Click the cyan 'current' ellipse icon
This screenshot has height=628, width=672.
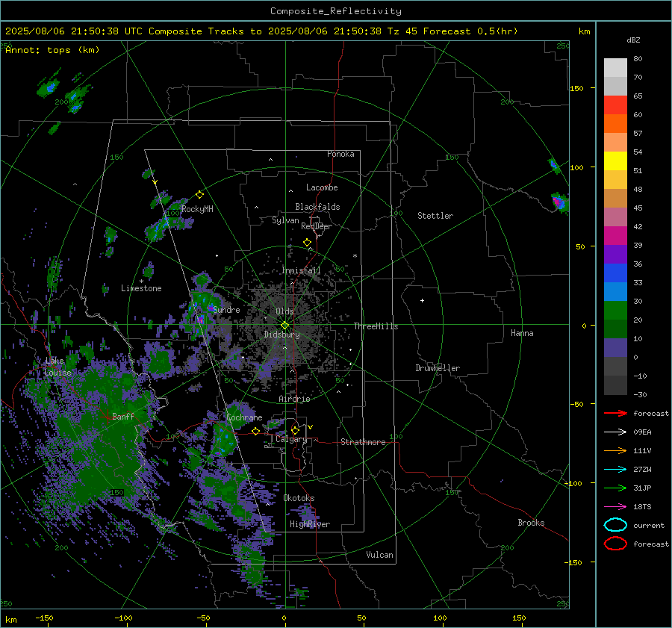pos(615,525)
